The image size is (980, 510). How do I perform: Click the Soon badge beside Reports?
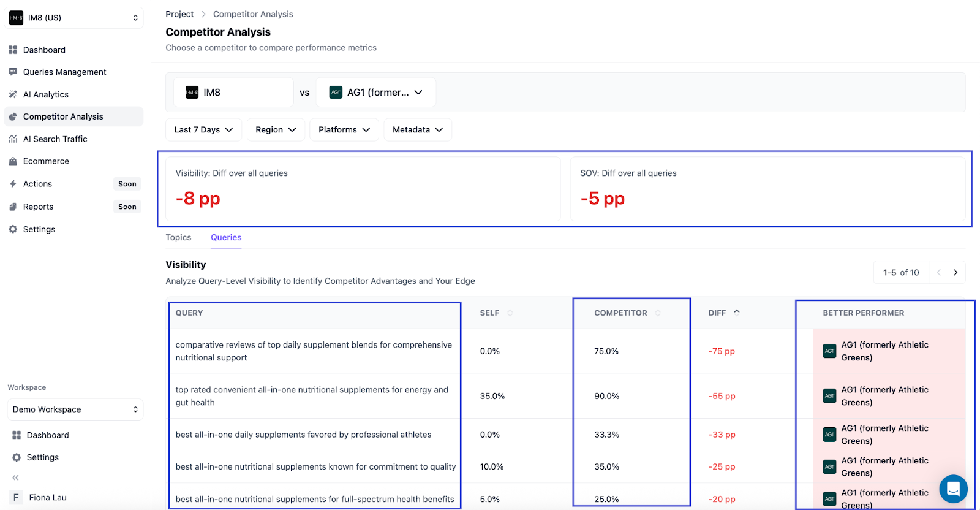tap(127, 207)
